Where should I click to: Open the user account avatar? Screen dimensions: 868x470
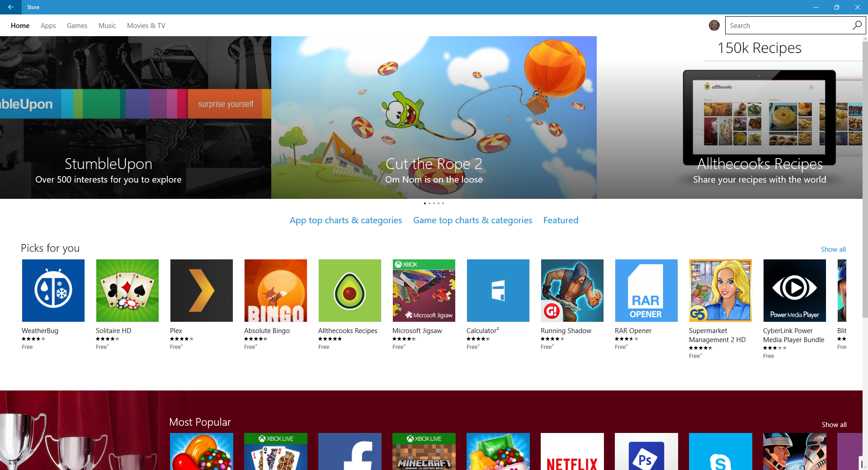(x=714, y=25)
